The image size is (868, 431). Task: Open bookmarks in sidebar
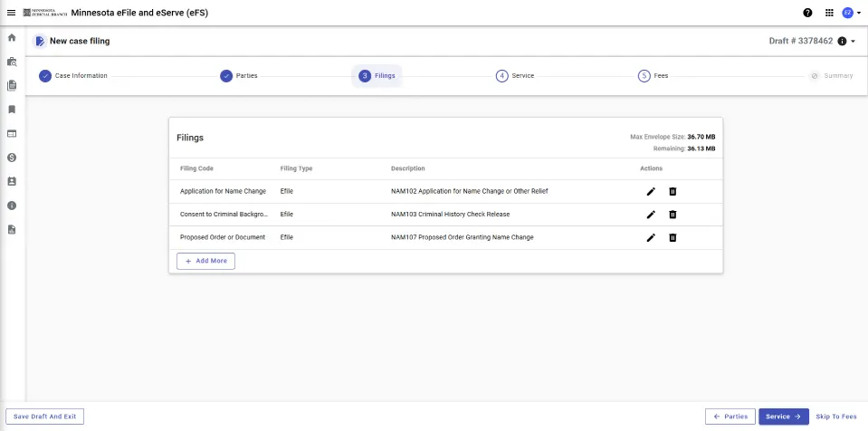coord(12,110)
